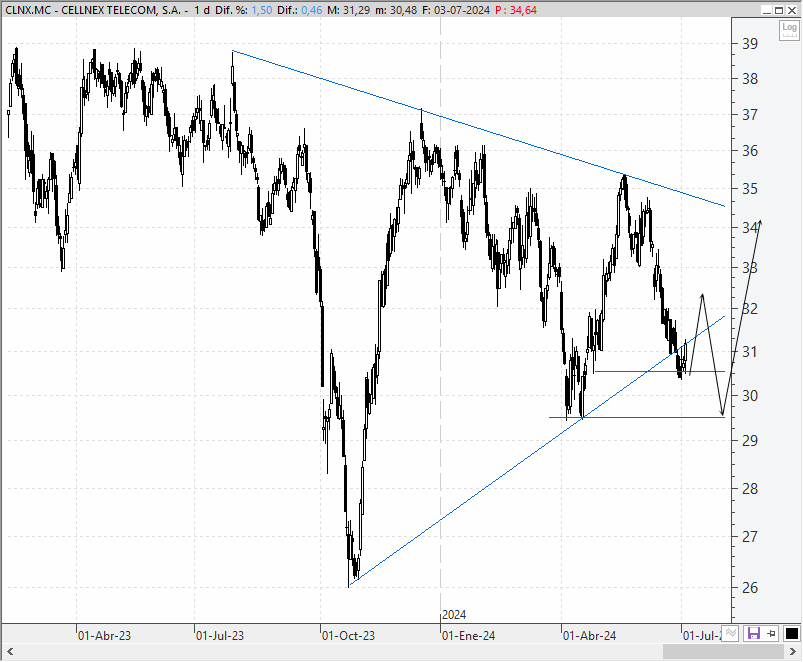Image resolution: width=803 pixels, height=662 pixels.
Task: Toggle the Log scale button
Action: 789,29
